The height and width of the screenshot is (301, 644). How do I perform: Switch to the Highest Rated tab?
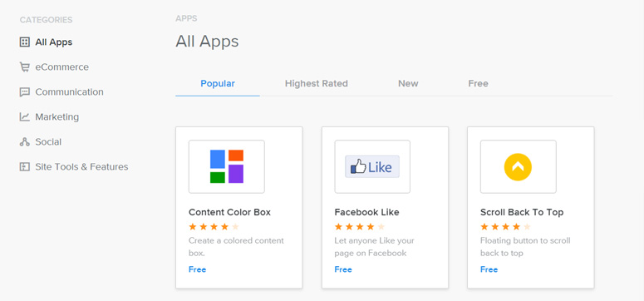317,83
